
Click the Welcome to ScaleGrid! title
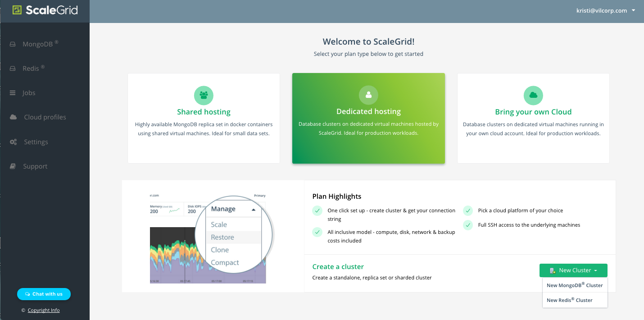368,42
